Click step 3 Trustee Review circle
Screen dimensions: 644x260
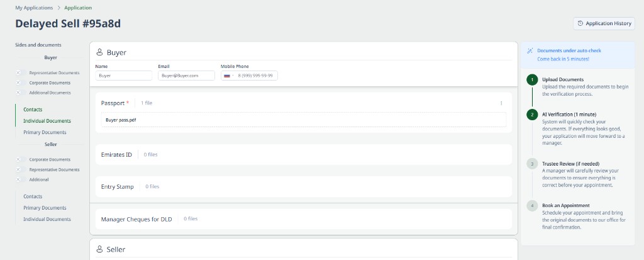(532, 164)
